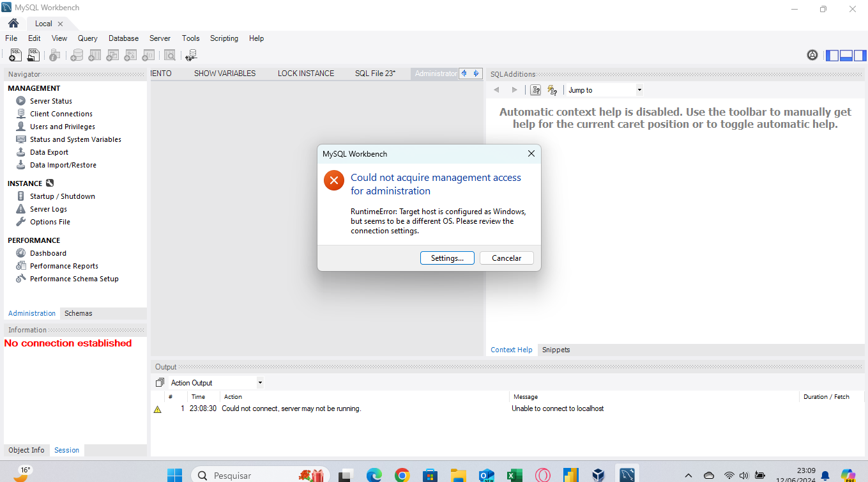Open the Edit menu
The image size is (868, 482).
(34, 38)
